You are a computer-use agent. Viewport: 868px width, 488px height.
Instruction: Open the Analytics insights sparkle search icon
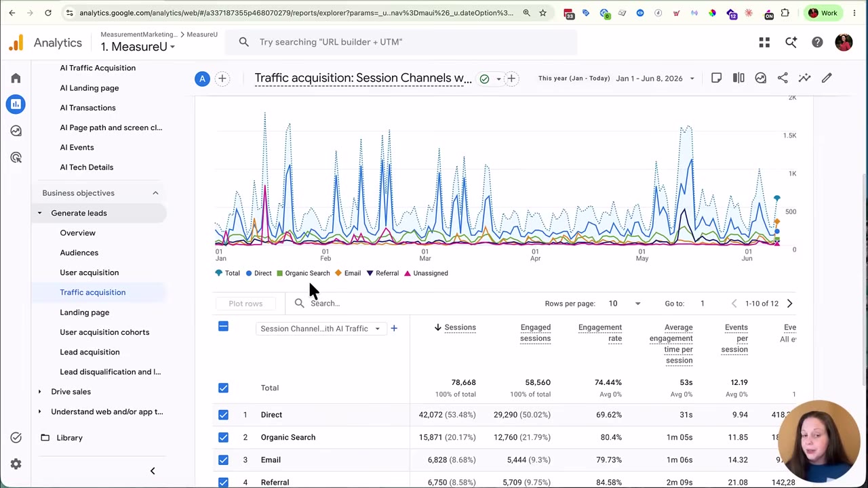(791, 43)
